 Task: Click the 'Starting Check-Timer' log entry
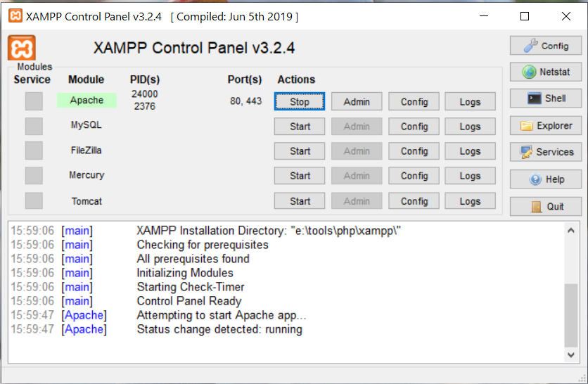tap(191, 287)
